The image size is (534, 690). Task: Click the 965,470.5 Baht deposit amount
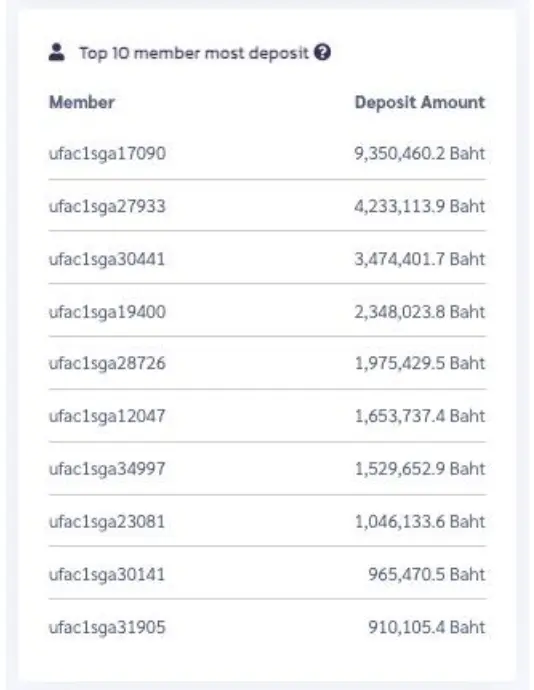(427, 575)
